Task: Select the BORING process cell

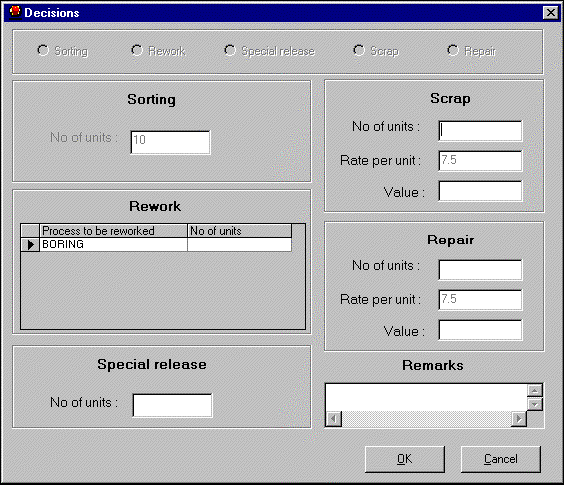Action: [113, 245]
